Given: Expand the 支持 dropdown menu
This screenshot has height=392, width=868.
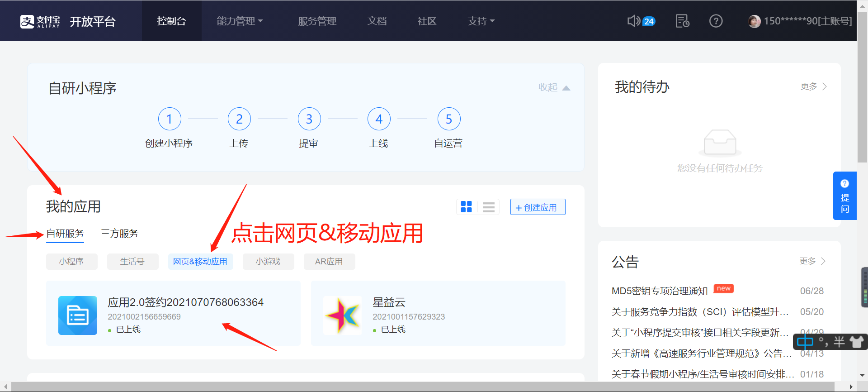Looking at the screenshot, I should [481, 21].
